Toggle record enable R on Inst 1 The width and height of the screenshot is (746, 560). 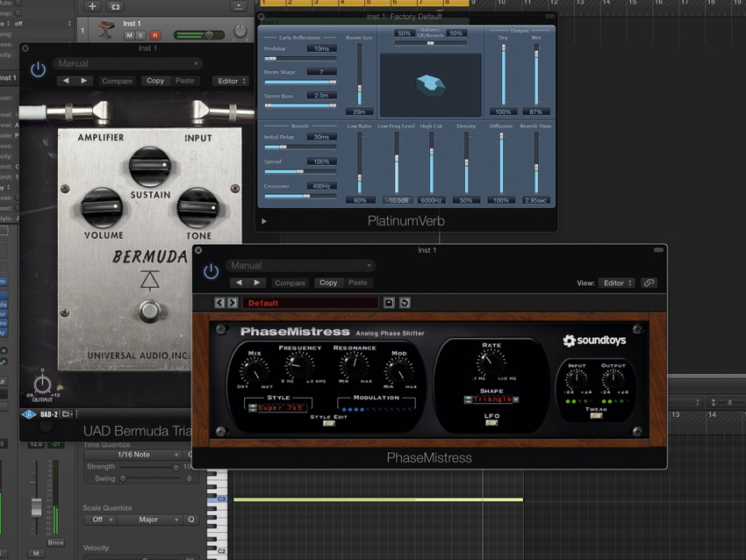click(x=154, y=35)
